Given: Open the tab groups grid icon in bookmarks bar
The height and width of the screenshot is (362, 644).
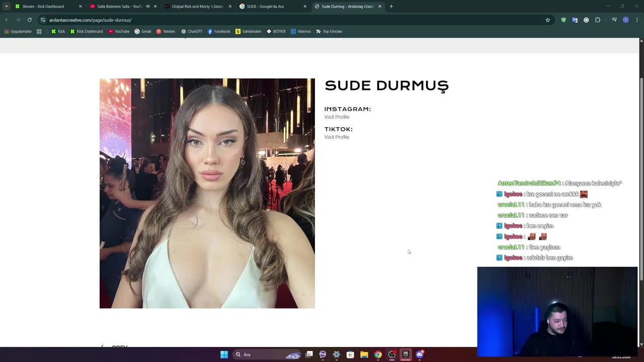Looking at the screenshot, I should click(x=39, y=31).
